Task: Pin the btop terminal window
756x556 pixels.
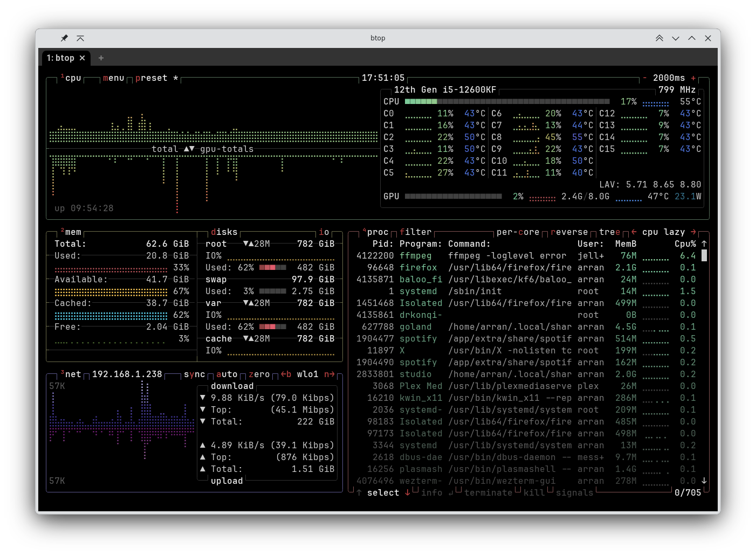Action: pos(64,38)
